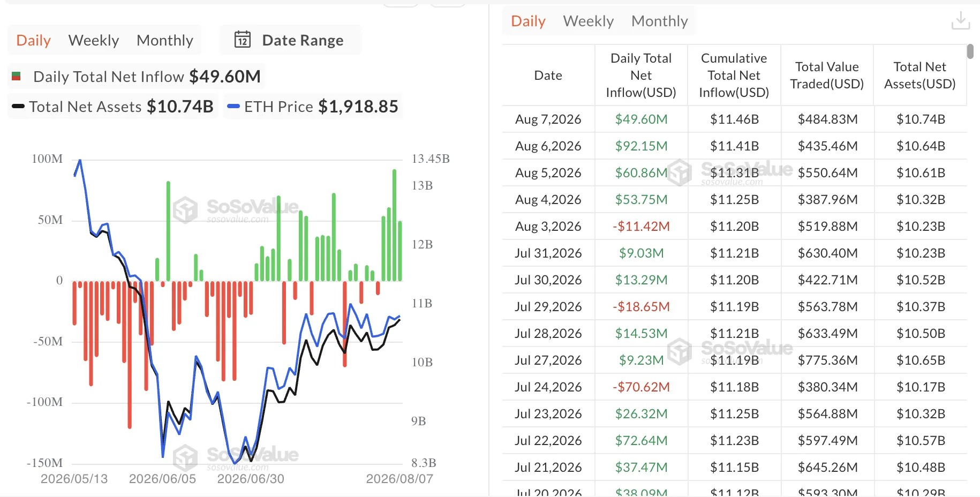Switch the table to Weekly view
980x497 pixels.
coord(589,21)
